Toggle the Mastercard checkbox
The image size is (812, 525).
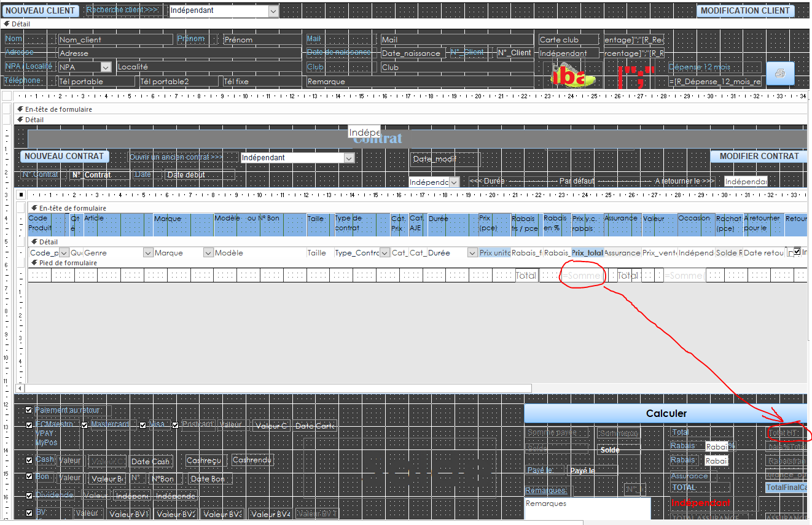click(x=85, y=424)
